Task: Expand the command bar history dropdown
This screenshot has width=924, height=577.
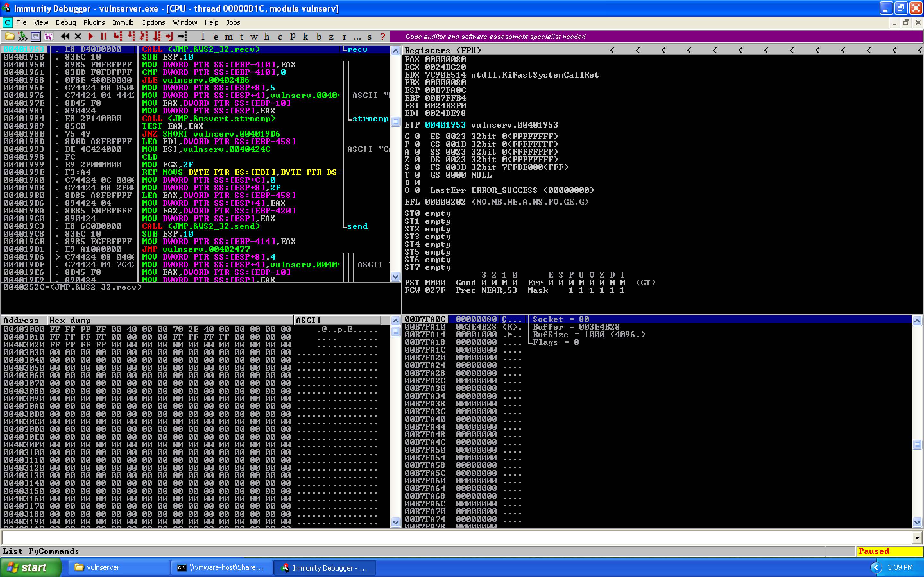Action: pos(917,538)
